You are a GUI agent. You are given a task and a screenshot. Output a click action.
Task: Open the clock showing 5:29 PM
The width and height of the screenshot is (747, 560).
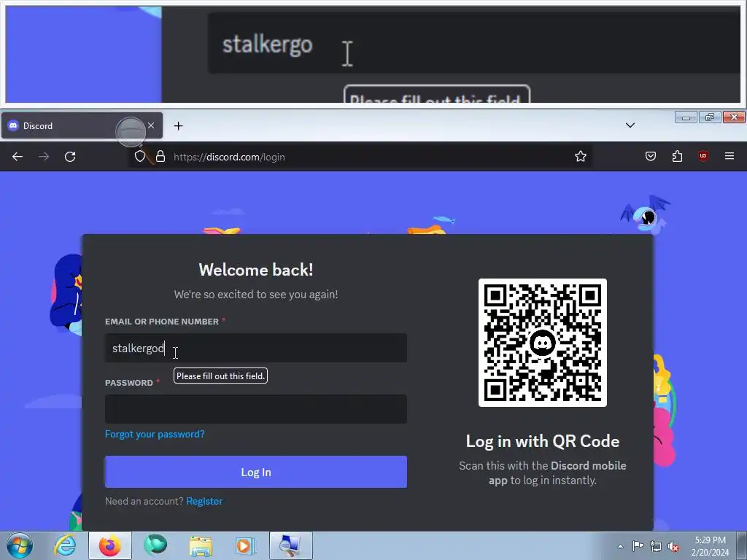(x=710, y=546)
